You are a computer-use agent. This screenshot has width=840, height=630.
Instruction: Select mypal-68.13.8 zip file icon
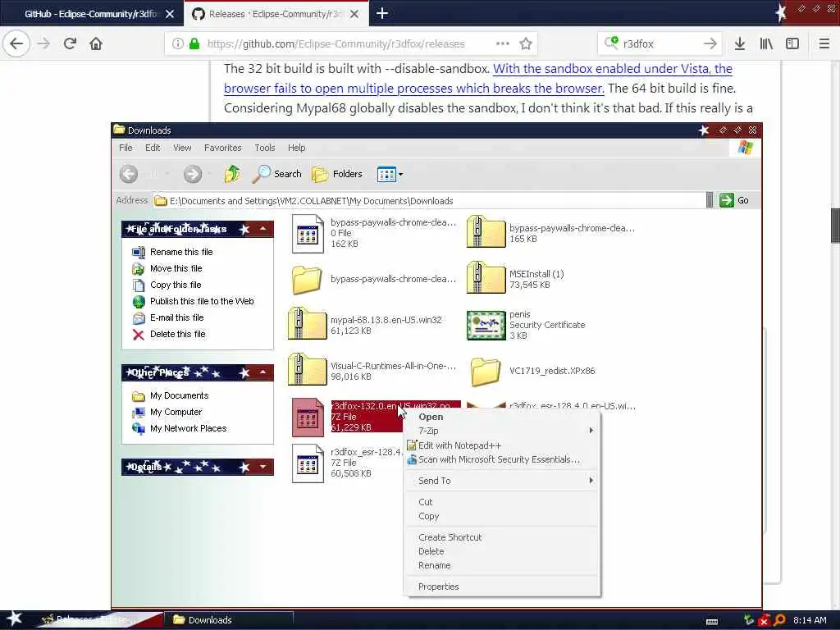coord(307,324)
